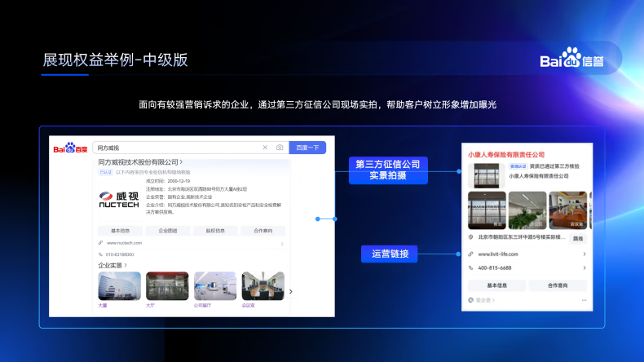Expand the www.livit-life.com row chevron
The image size is (644, 362).
(x=584, y=254)
